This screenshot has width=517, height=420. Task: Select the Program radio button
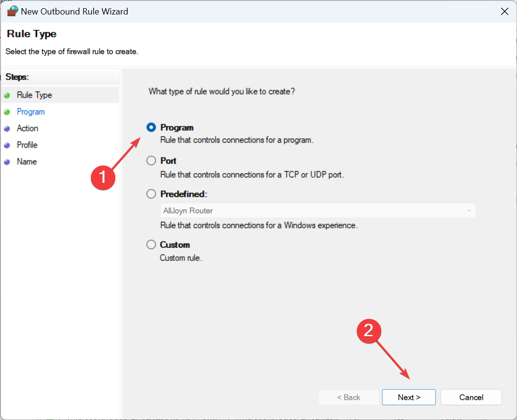click(152, 128)
